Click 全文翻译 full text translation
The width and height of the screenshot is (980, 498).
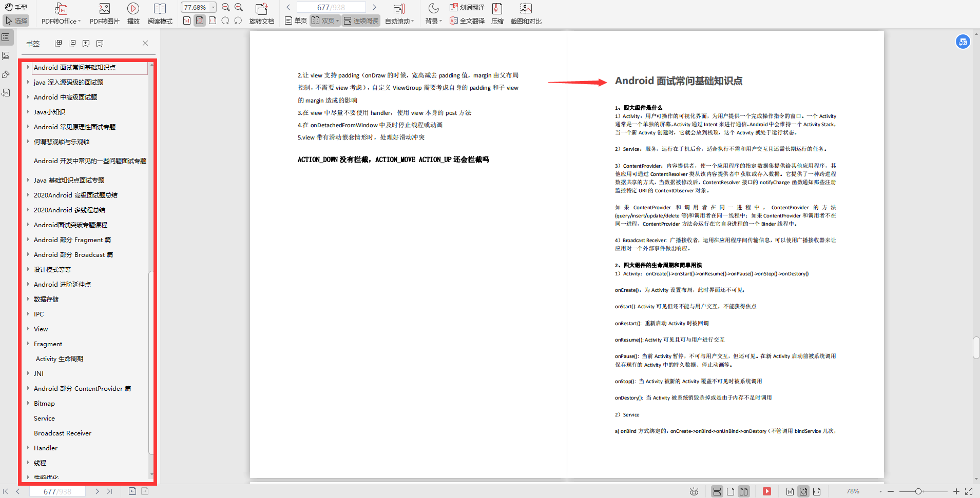(467, 21)
